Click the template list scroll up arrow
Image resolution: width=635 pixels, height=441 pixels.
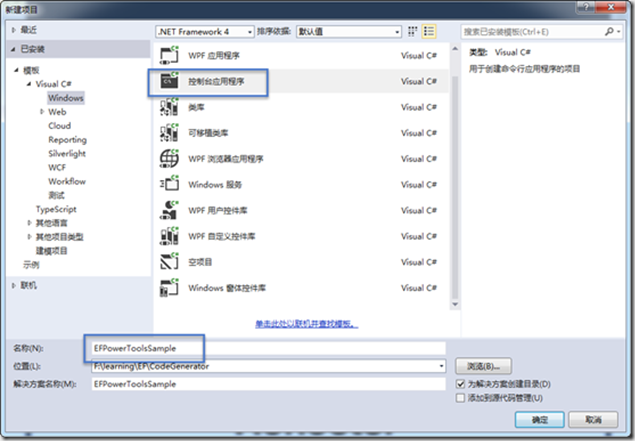point(455,49)
